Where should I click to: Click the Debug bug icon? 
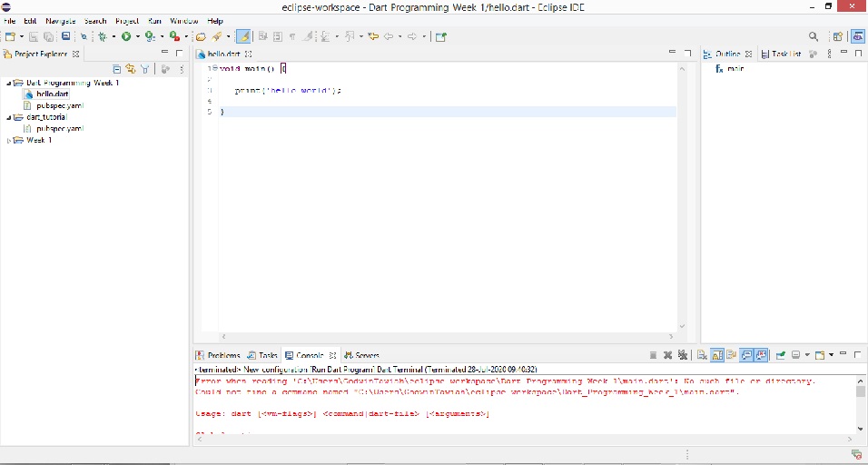click(x=102, y=36)
